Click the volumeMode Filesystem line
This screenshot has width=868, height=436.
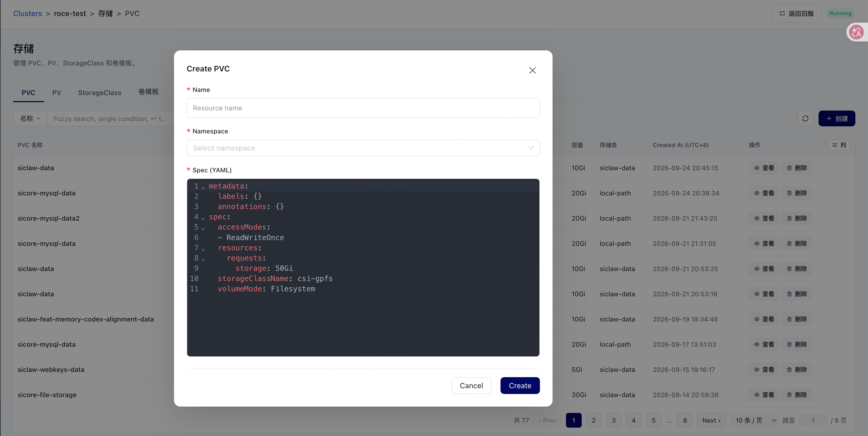[x=266, y=289]
